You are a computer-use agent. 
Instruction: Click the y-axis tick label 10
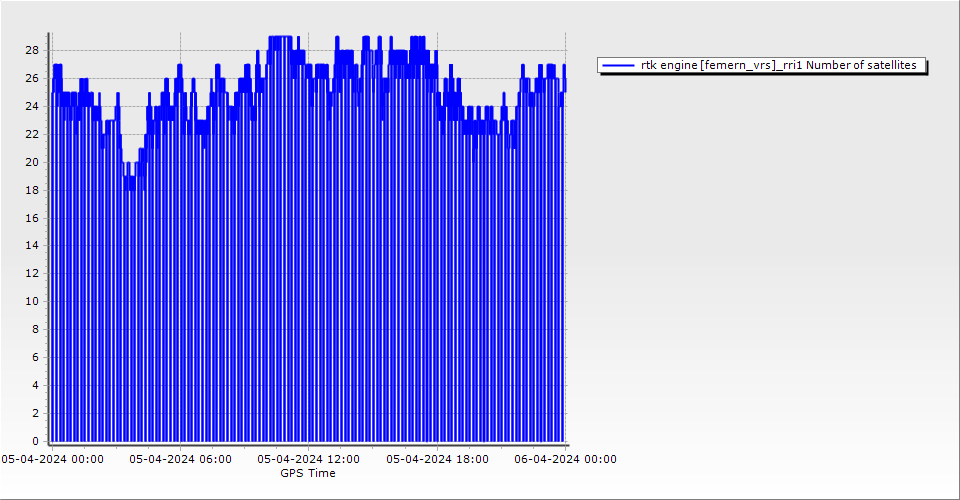coord(32,301)
